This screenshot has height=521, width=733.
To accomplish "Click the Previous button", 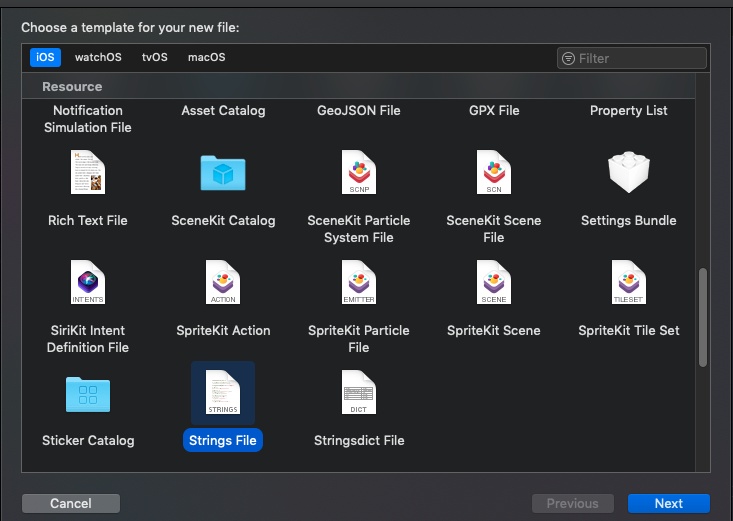I will [x=573, y=503].
